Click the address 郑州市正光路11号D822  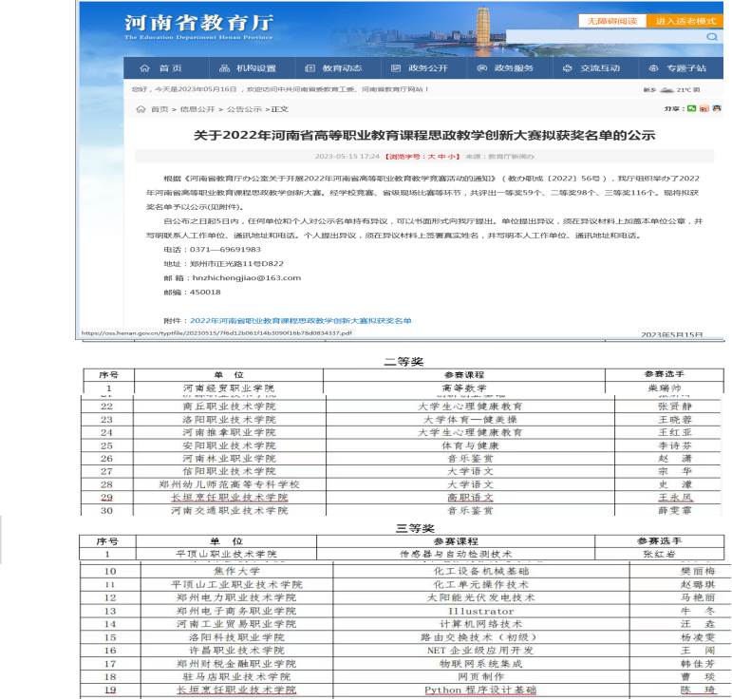click(x=236, y=263)
